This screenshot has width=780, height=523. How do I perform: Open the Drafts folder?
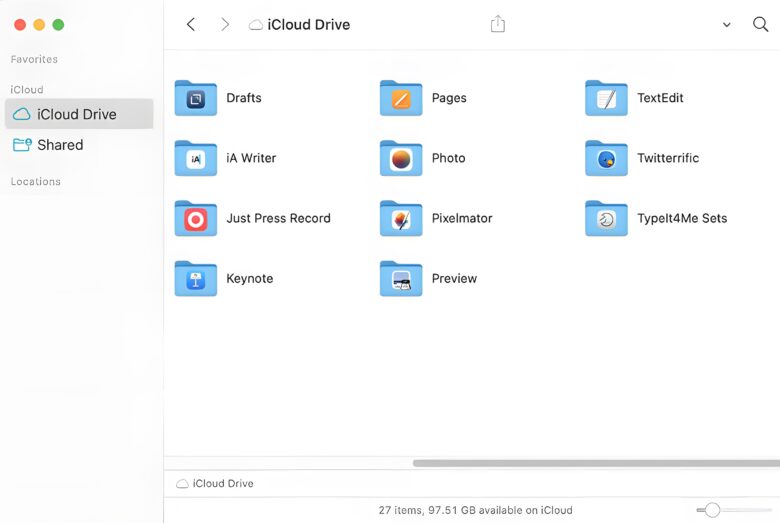tap(196, 98)
